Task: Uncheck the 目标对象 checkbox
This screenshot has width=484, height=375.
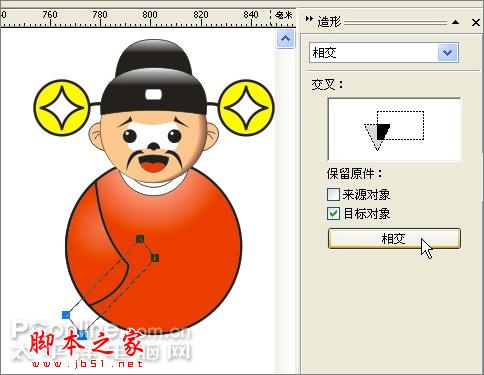Action: click(333, 214)
